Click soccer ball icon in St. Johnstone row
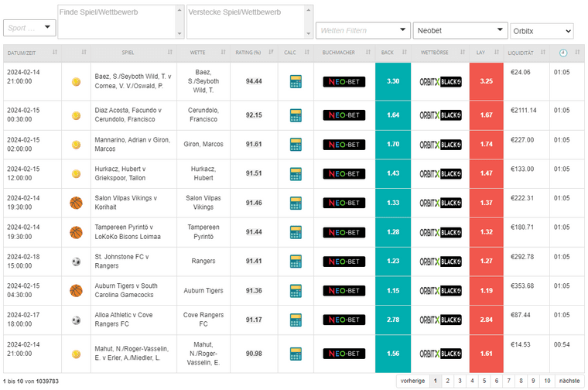Viewport: 588px width, 390px height. tap(76, 262)
